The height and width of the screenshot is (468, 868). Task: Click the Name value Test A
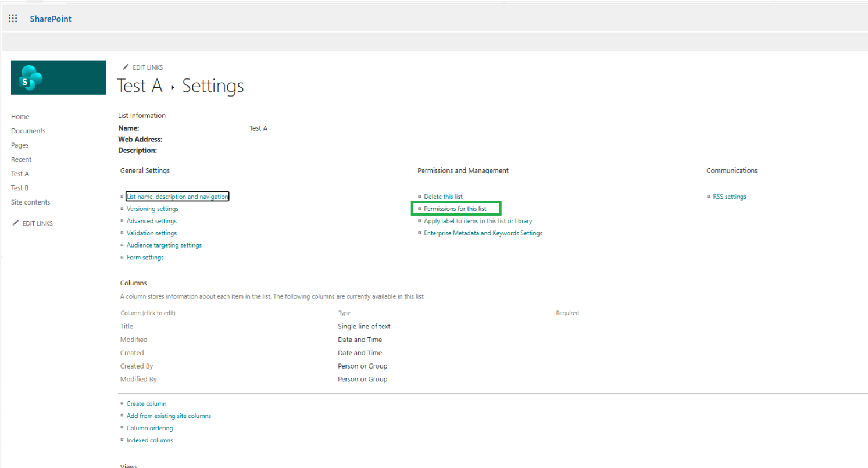tap(258, 128)
